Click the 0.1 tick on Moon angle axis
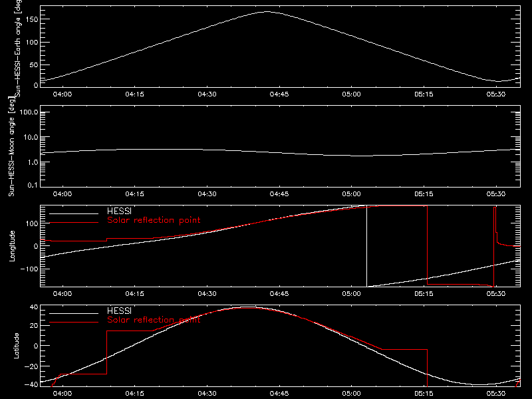Viewport: 532px width, 399px height. point(33,185)
